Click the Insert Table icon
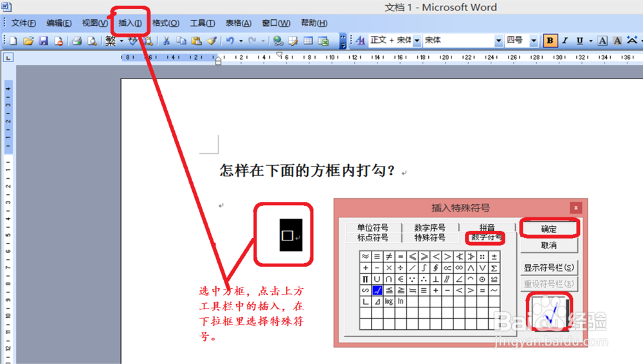The width and height of the screenshot is (643, 364). (x=308, y=41)
